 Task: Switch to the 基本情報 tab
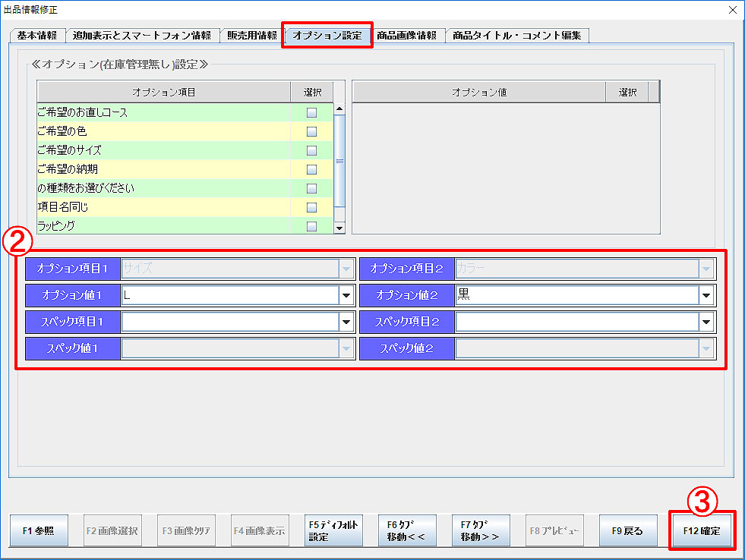coord(36,36)
